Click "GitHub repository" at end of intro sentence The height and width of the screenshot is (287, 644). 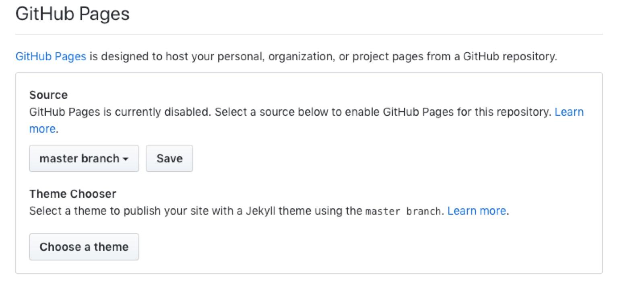pyautogui.click(x=509, y=56)
